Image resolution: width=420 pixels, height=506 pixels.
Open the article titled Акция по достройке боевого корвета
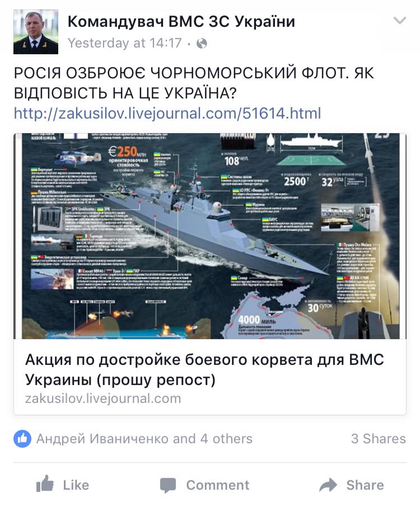pos(204,369)
